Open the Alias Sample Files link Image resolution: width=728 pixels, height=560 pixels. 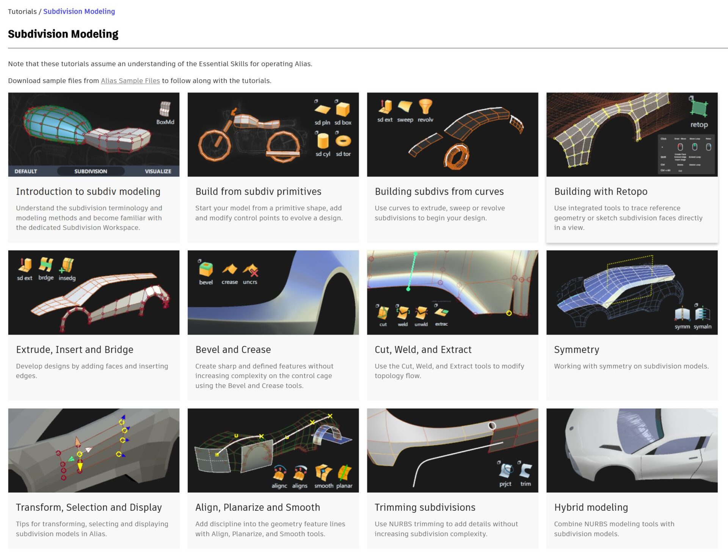(130, 81)
